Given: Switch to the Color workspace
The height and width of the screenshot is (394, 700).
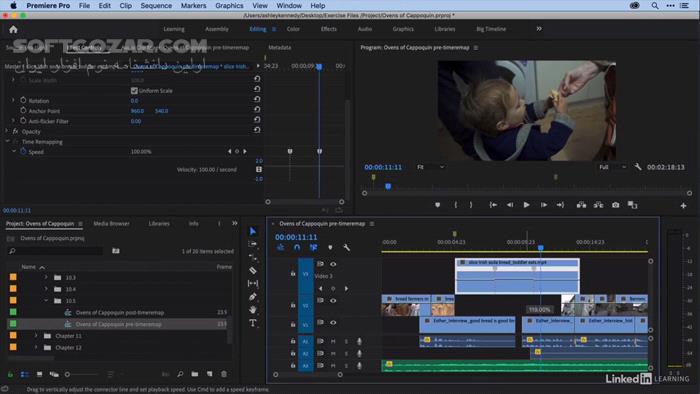Looking at the screenshot, I should click(293, 29).
